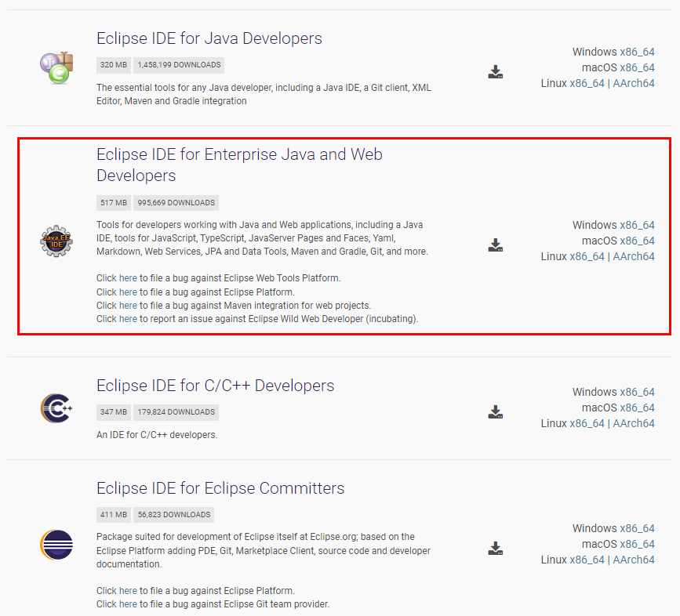Click the 179,824 DOWNLOADS badge
Screen dimensions: 680x616
pyautogui.click(x=176, y=412)
